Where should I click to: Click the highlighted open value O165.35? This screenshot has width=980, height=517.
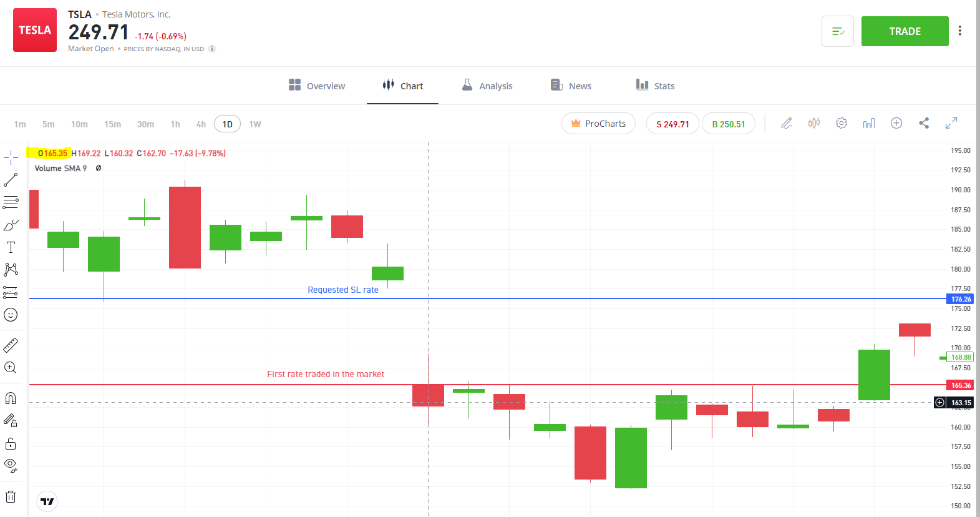(52, 154)
